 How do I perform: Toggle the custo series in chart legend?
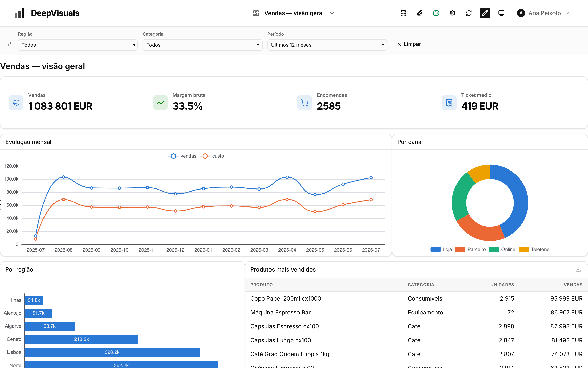pyautogui.click(x=212, y=156)
